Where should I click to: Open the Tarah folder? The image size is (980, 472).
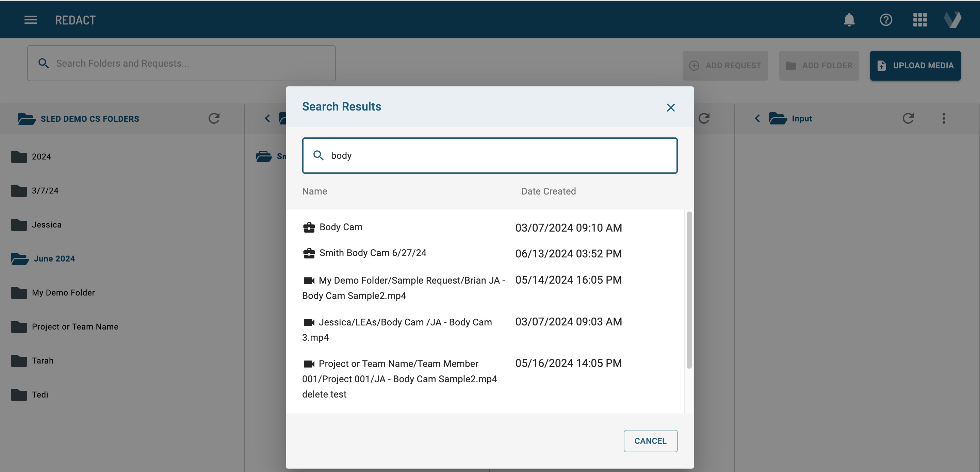(x=43, y=360)
